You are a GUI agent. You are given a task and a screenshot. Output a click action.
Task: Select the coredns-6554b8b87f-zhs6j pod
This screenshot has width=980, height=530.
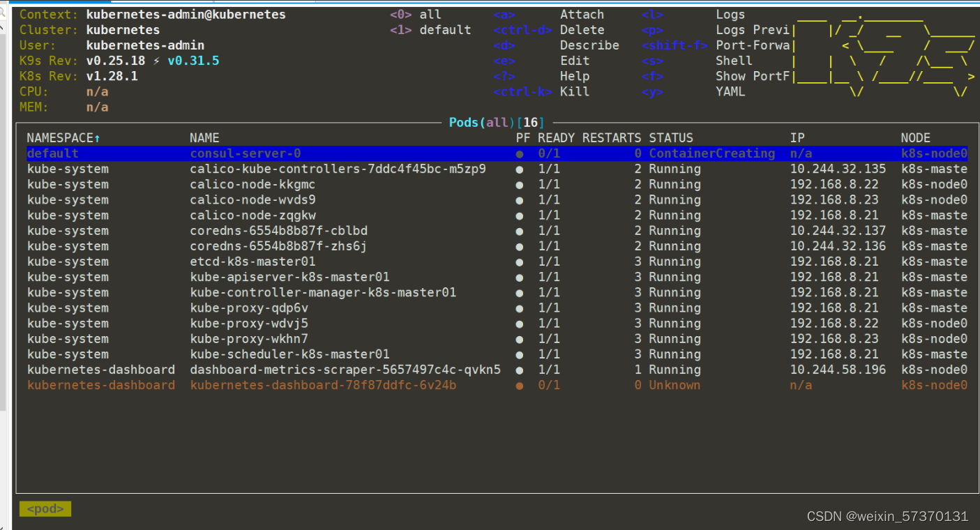(x=497, y=246)
